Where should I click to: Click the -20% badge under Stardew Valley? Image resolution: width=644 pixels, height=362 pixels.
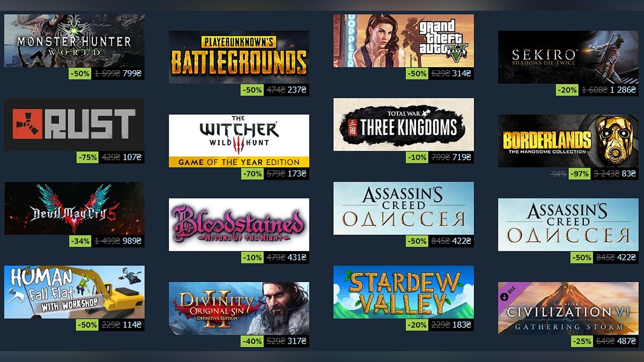click(x=416, y=325)
